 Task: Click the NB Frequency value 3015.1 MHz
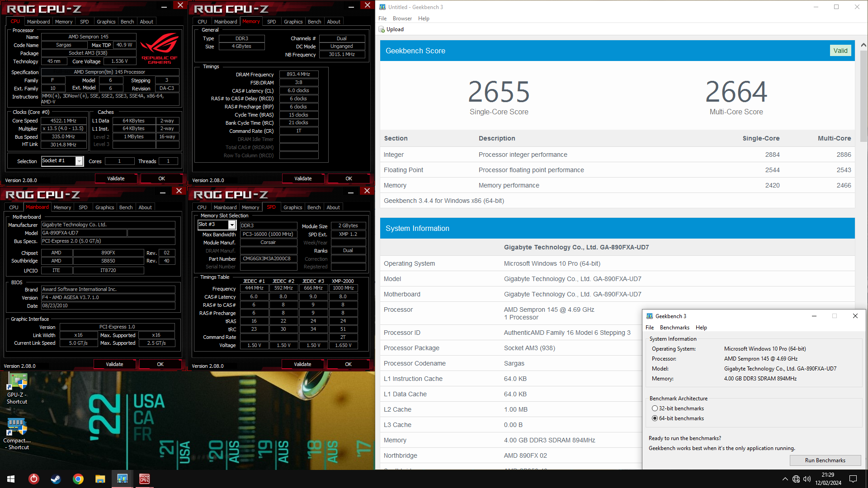[342, 55]
